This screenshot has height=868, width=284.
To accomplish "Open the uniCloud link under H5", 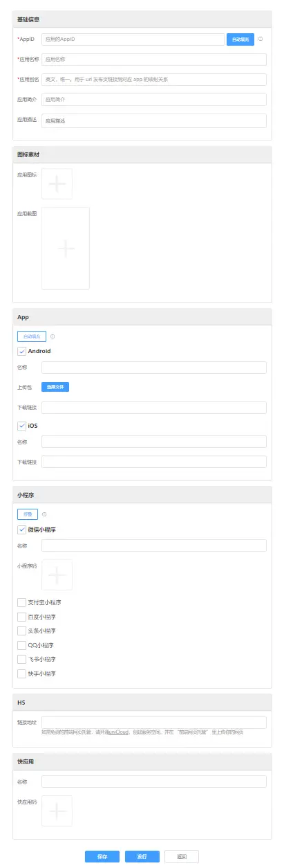I will [x=117, y=730].
